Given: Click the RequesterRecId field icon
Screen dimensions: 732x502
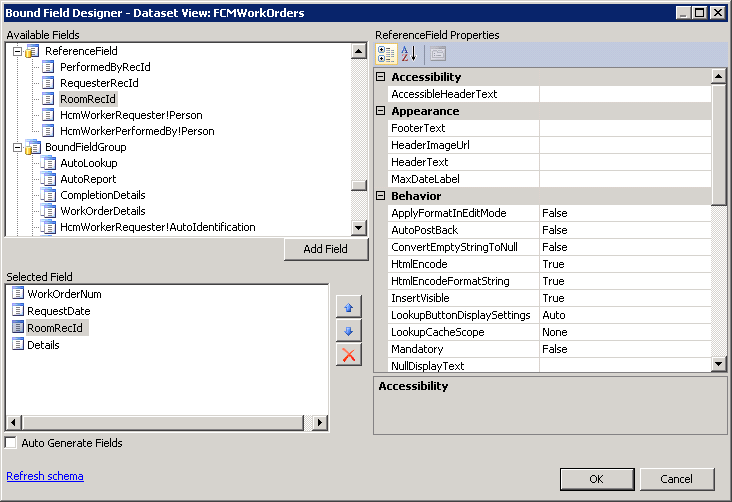Looking at the screenshot, I should (48, 83).
